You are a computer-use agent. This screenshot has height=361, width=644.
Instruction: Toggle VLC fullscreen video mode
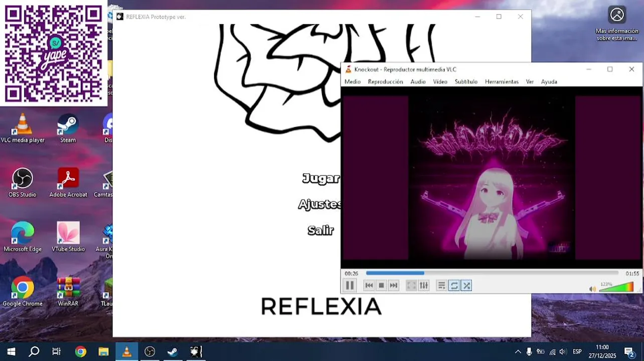[x=411, y=285]
